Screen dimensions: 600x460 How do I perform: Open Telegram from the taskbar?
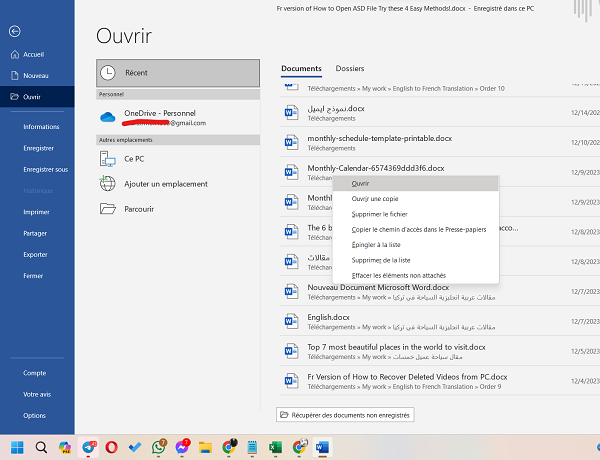coord(88,447)
